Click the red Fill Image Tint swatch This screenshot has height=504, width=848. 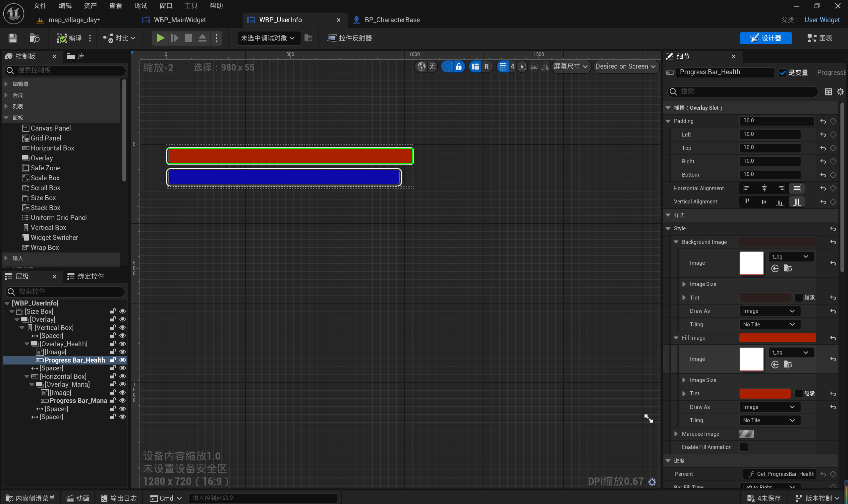pyautogui.click(x=765, y=393)
